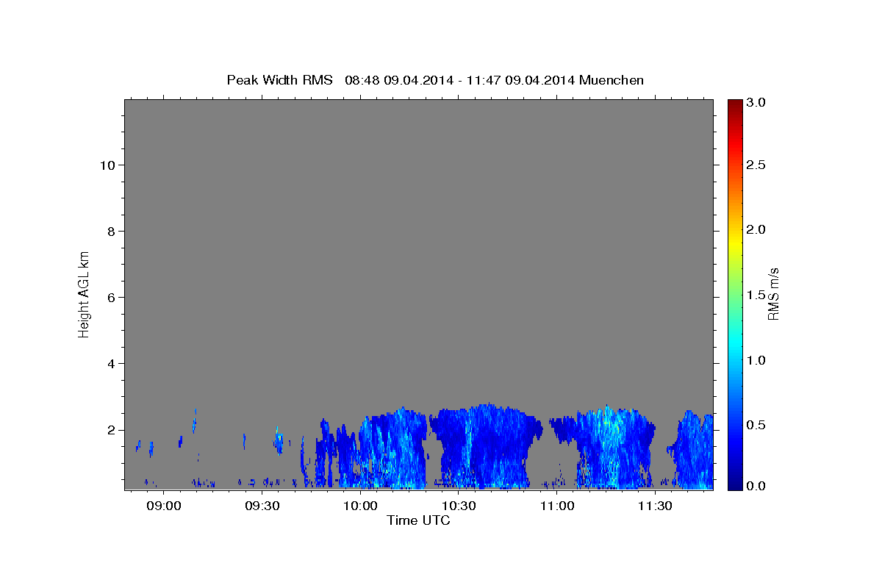
Task: Select the 'Muenchen' station name in title
Action: pyautogui.click(x=612, y=80)
